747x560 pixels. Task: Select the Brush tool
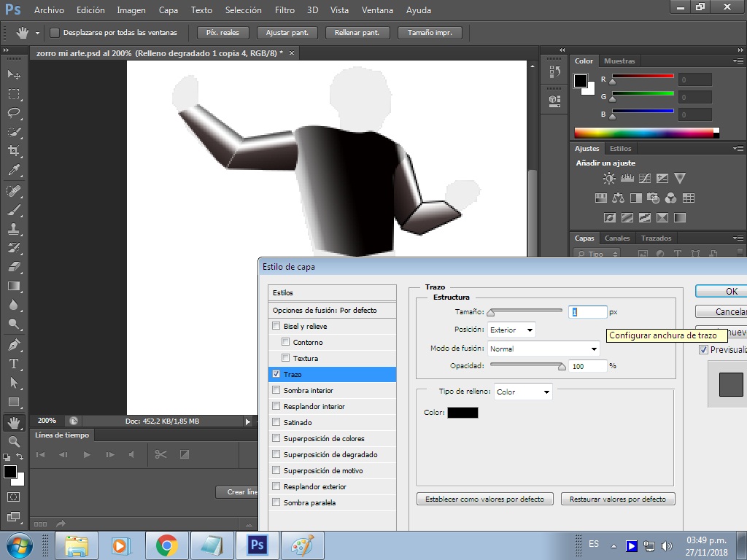(14, 210)
